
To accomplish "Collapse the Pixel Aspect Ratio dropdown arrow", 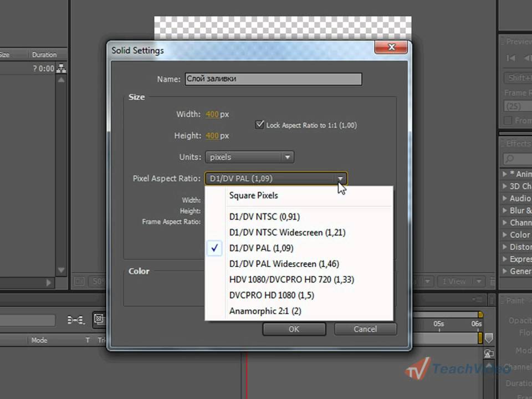I will [x=340, y=178].
